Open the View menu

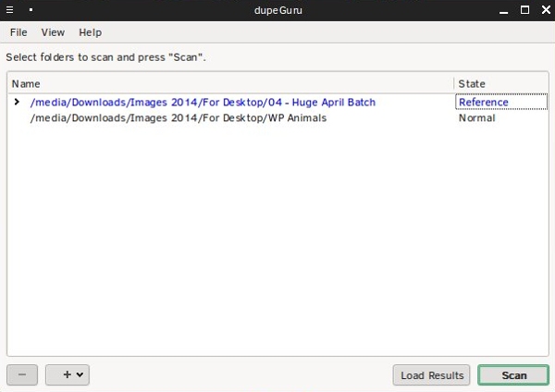pos(53,32)
